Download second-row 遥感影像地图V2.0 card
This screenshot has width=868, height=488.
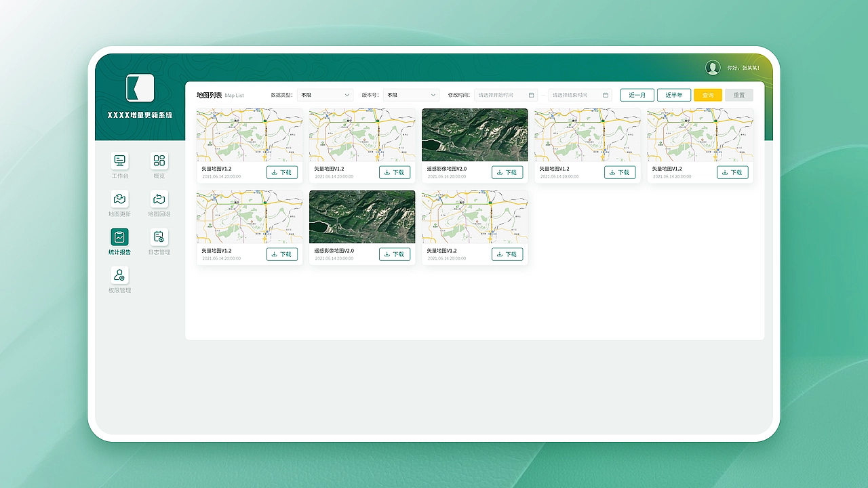[x=395, y=254]
